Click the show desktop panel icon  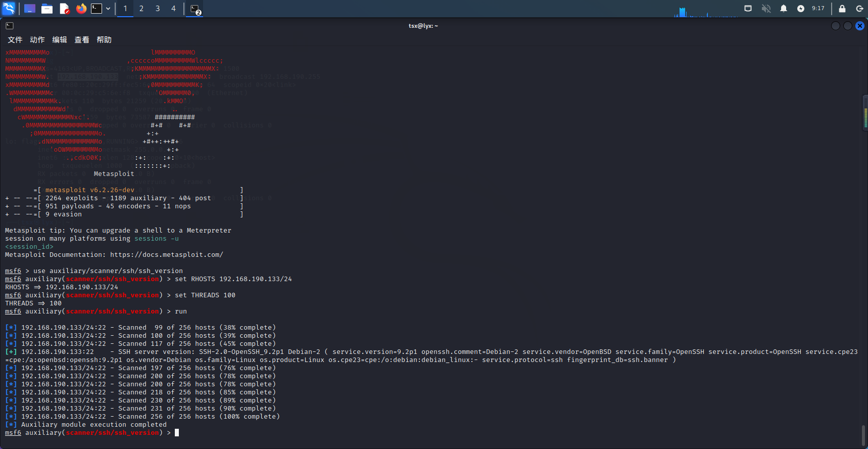[30, 9]
